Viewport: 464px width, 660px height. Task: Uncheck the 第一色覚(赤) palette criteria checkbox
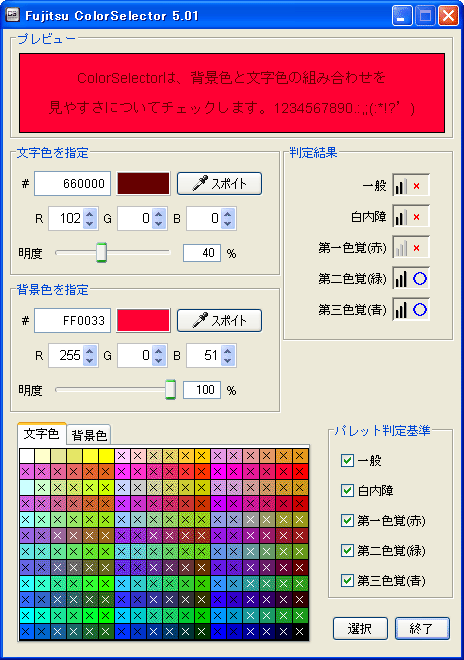[347, 521]
